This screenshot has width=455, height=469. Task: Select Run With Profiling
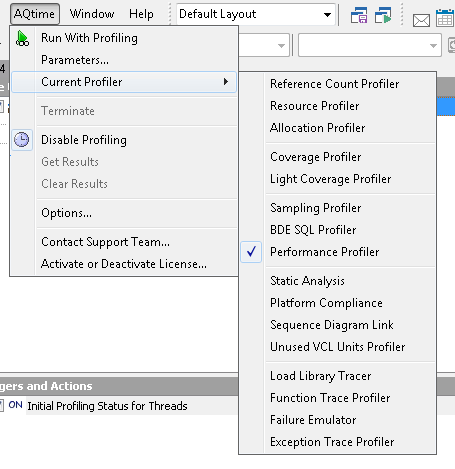(124, 38)
